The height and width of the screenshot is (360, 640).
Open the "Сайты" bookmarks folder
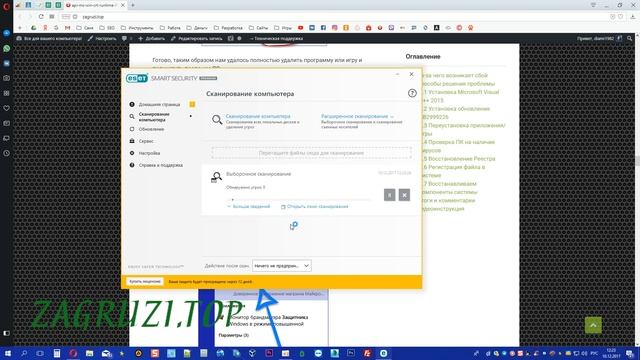tap(258, 28)
